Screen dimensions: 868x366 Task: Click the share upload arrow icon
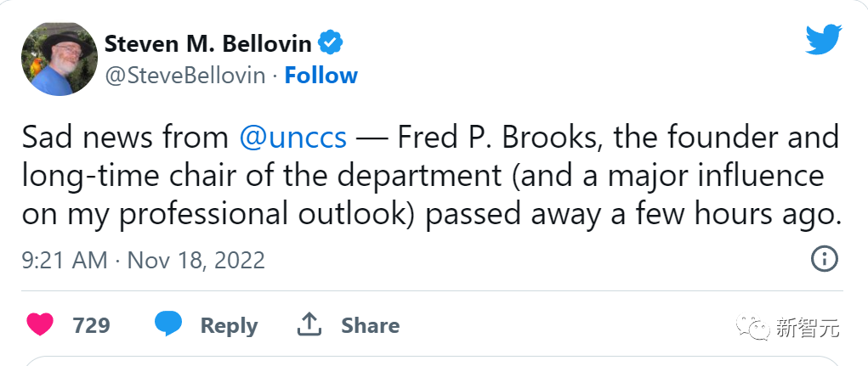[309, 324]
